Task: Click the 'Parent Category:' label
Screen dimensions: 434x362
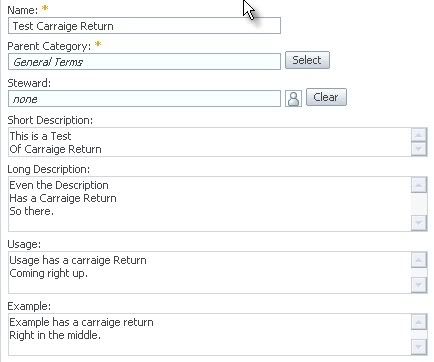Action: coord(49,46)
